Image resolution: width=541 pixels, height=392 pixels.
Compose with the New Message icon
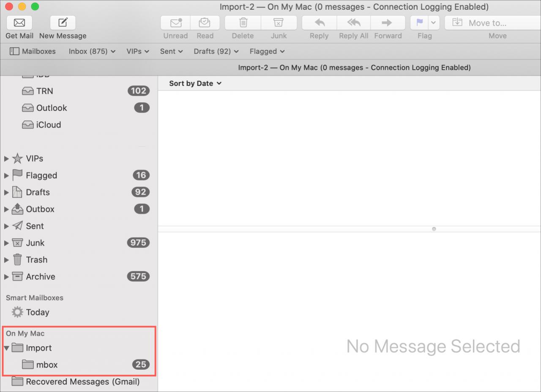click(x=63, y=22)
